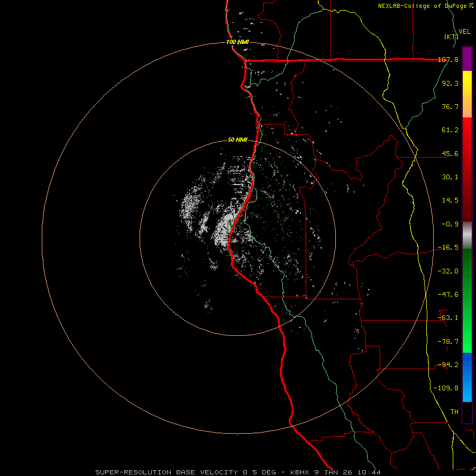Click the 14.5 scale value
This screenshot has height=476, width=476.
click(x=450, y=200)
